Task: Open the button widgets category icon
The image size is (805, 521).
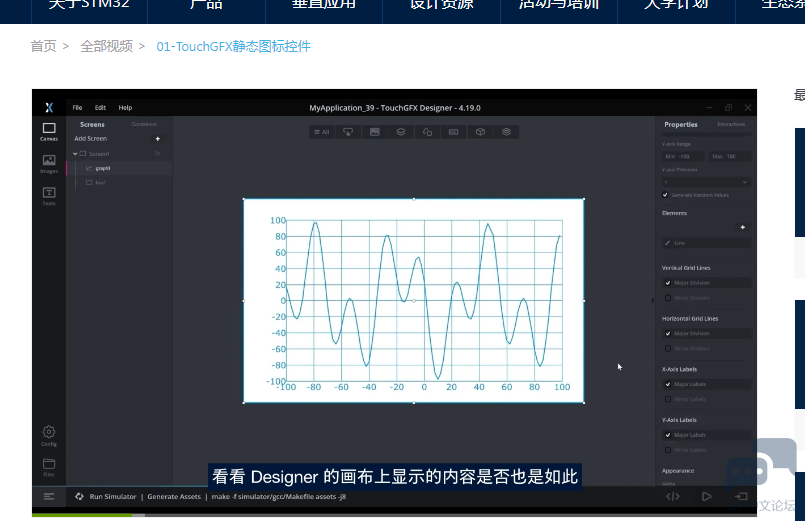Action: pos(348,132)
